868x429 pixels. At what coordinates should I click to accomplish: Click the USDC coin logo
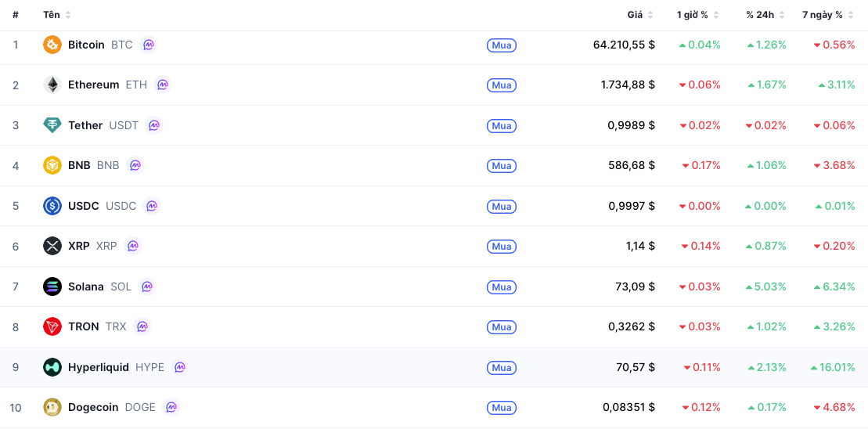(x=52, y=206)
